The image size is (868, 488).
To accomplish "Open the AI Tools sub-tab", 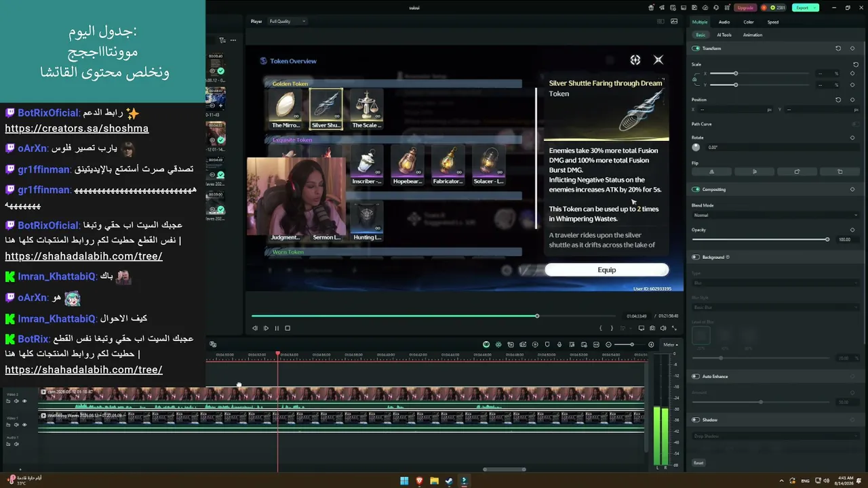I will coord(724,35).
